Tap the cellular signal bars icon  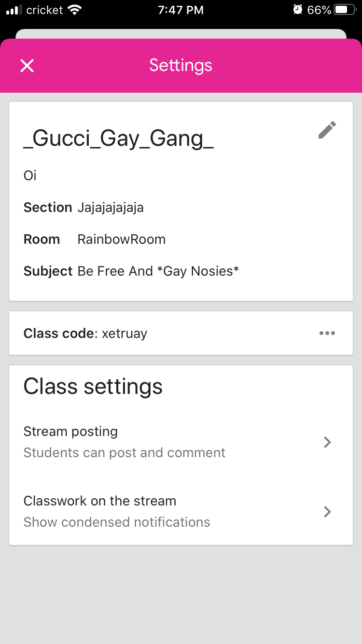point(14,10)
